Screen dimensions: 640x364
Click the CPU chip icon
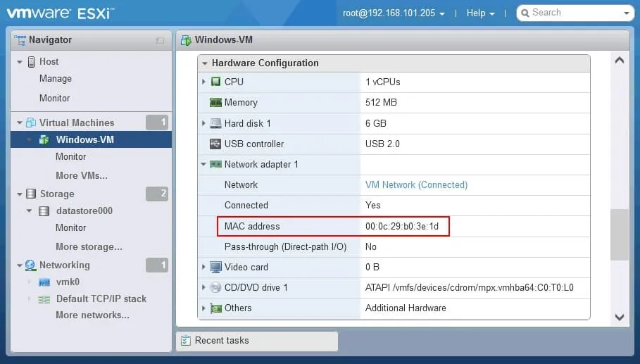click(x=215, y=82)
